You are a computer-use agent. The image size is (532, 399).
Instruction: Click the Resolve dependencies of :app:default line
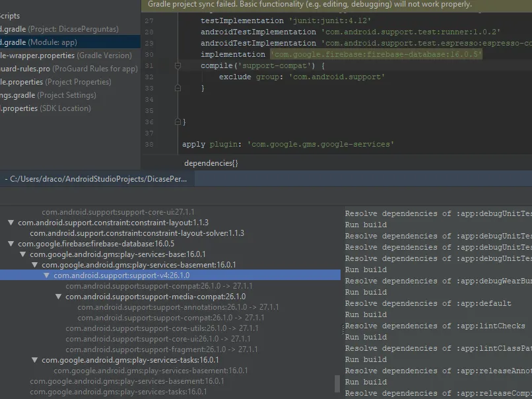(x=428, y=303)
